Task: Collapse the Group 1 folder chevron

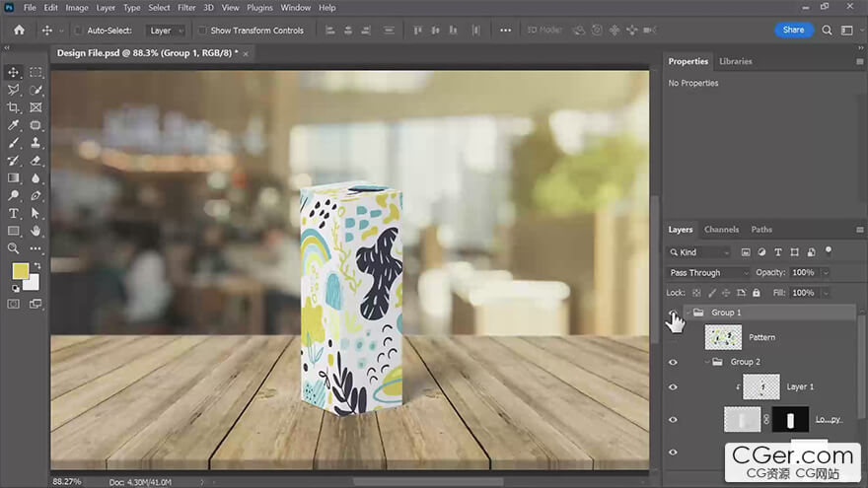Action: (x=688, y=313)
